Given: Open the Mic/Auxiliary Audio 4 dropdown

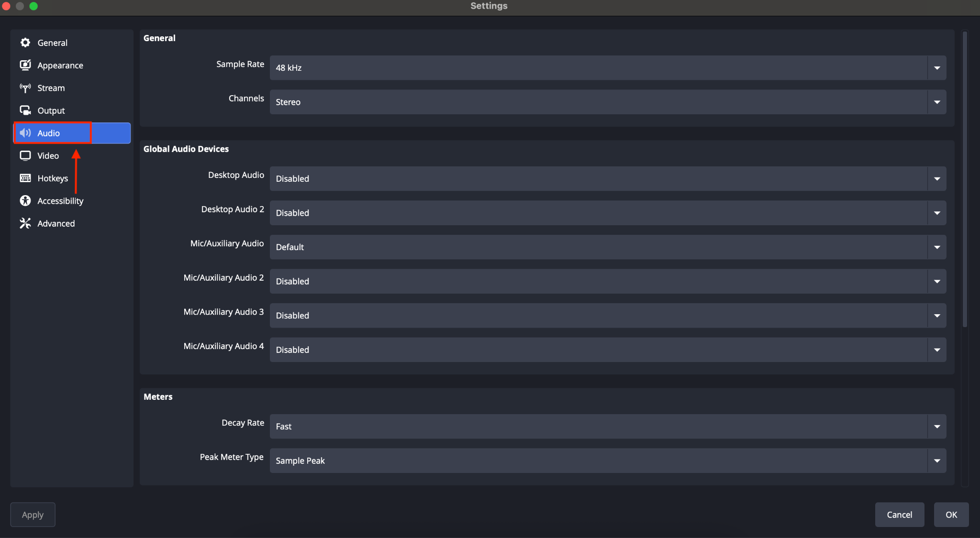Looking at the screenshot, I should 608,350.
